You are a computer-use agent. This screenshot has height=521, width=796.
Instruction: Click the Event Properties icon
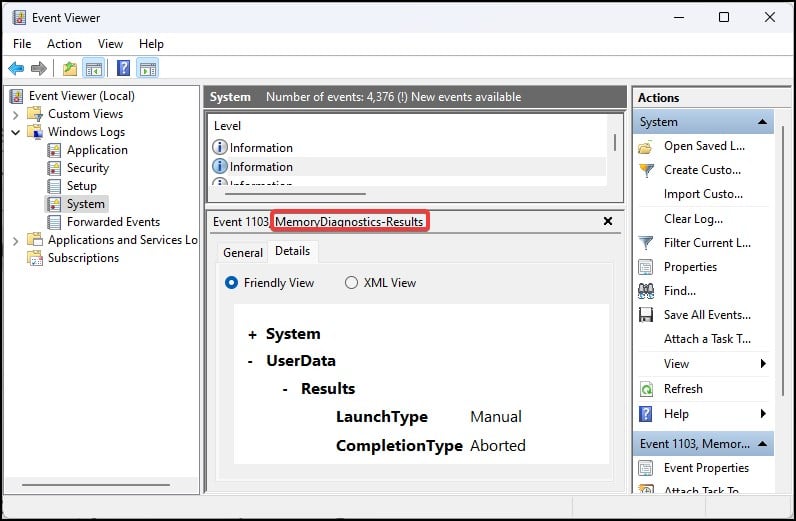click(646, 468)
